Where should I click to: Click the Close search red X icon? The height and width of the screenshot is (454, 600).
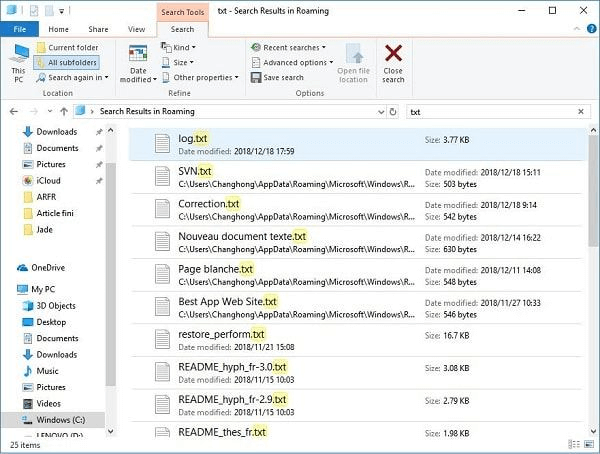(393, 55)
